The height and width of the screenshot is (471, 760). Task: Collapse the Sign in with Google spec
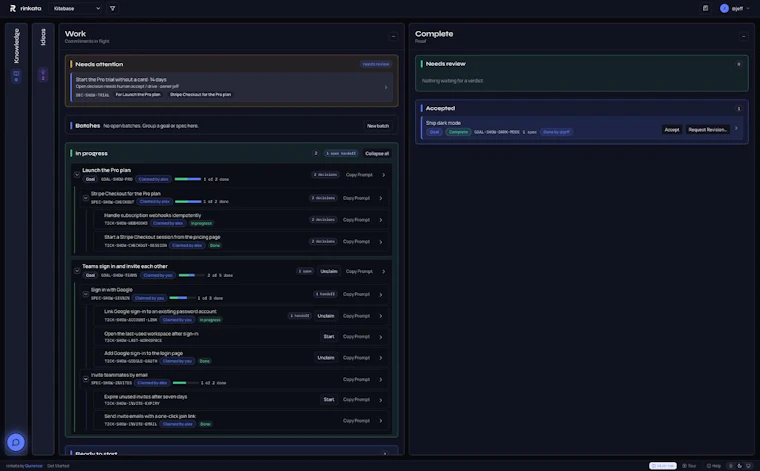(x=86, y=294)
